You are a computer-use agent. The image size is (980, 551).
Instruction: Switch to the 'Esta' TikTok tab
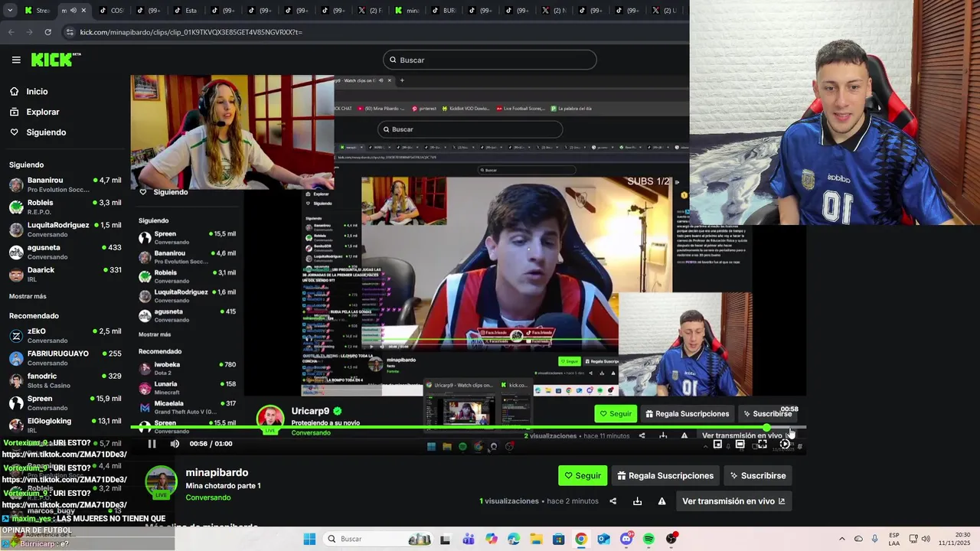click(x=184, y=11)
